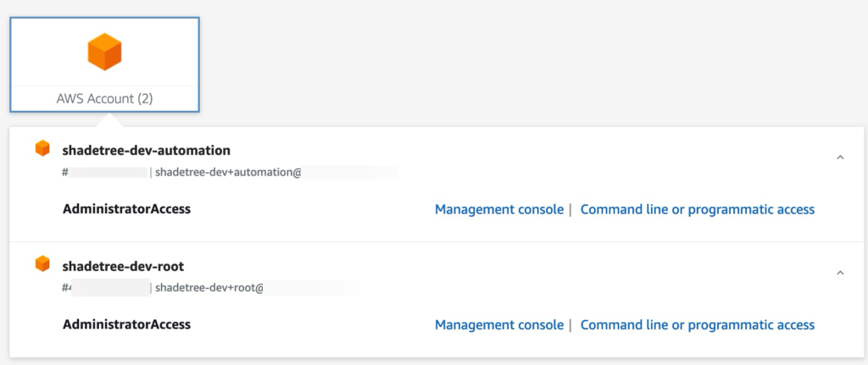Click the shadetree-dev+root@ email text

(209, 288)
